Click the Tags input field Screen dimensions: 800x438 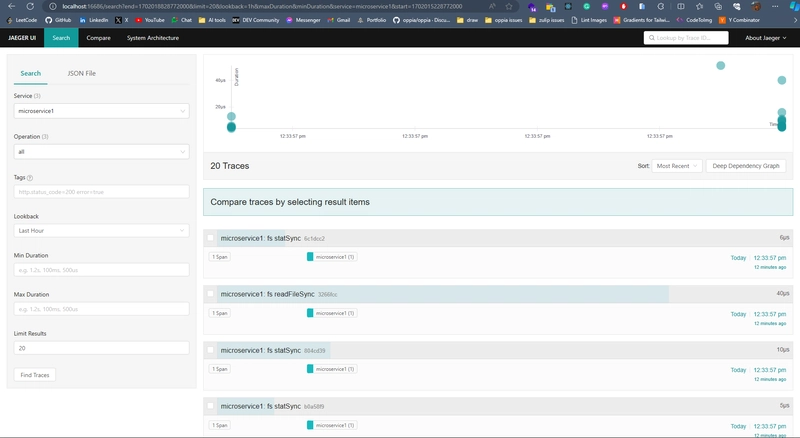click(x=102, y=192)
